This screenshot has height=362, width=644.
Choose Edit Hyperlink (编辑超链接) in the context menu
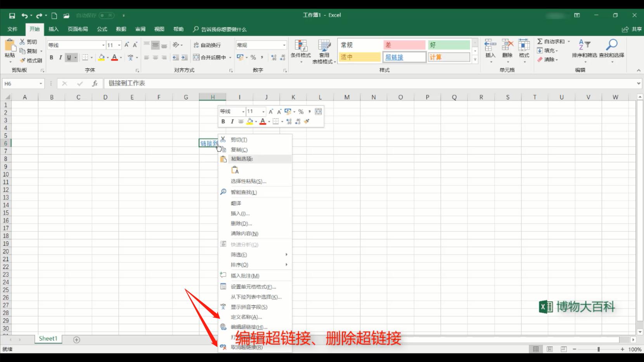point(255,327)
